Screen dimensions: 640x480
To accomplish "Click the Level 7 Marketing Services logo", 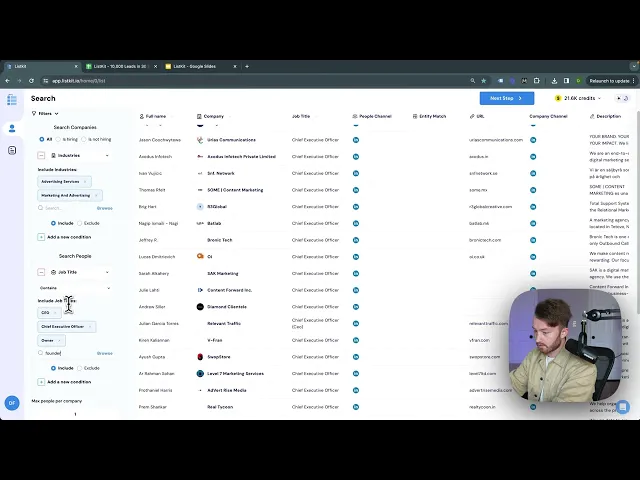I will (x=200, y=373).
